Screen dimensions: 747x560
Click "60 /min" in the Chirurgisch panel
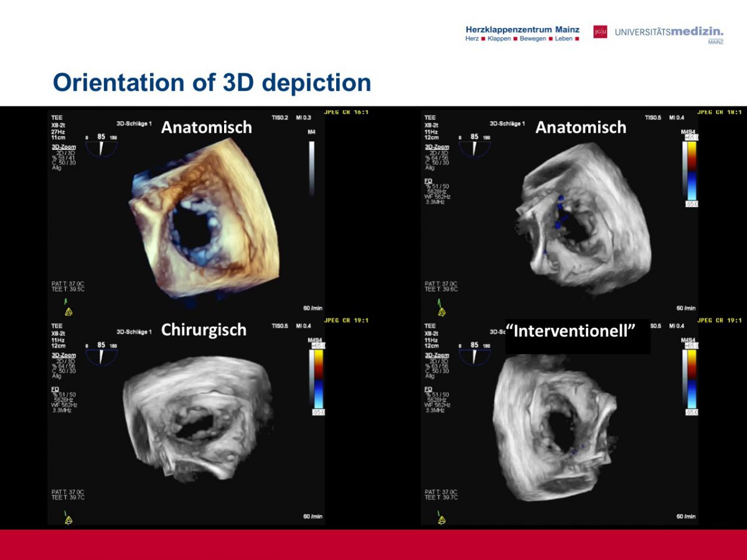(x=312, y=516)
